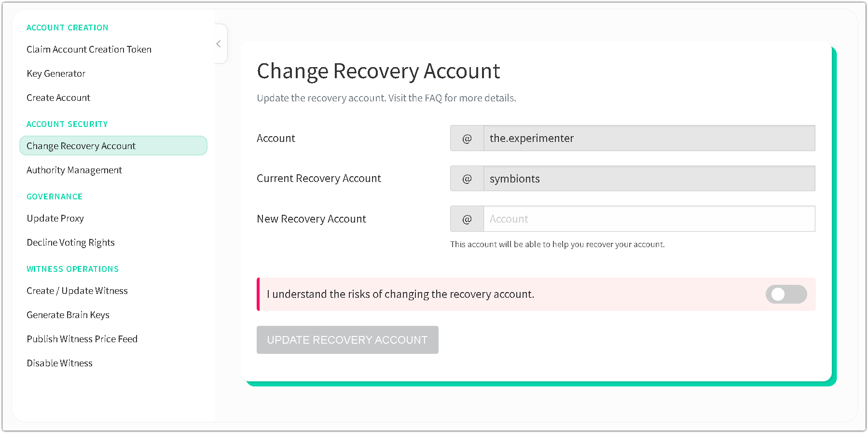Viewport: 868px width, 433px height.
Task: Open Claim Account Creation Token page
Action: click(x=89, y=49)
